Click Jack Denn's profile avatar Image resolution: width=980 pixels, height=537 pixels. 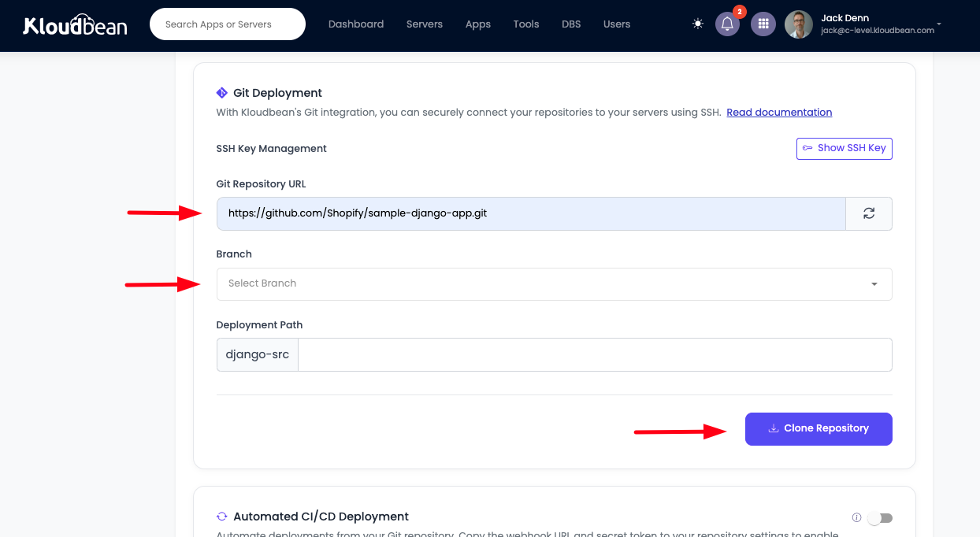tap(798, 24)
